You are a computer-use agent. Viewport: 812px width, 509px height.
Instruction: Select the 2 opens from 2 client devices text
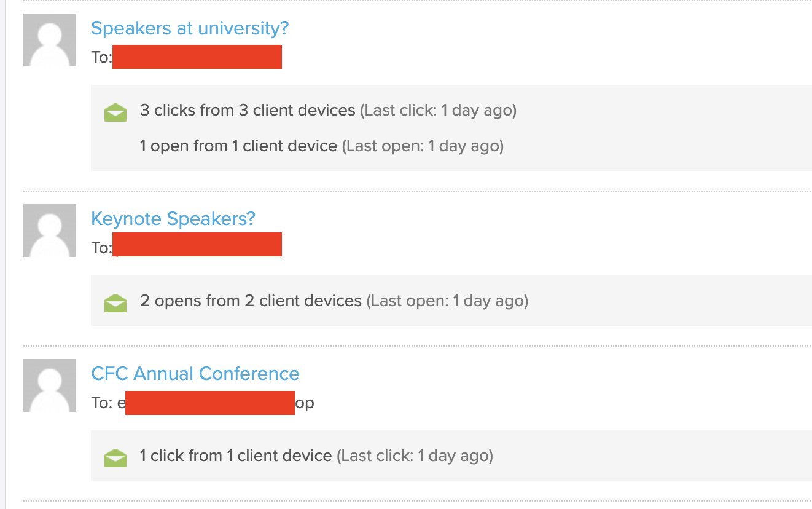[x=251, y=301]
